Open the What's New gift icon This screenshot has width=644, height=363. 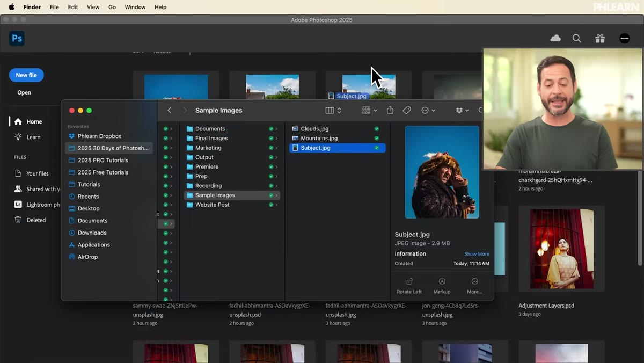tap(600, 38)
